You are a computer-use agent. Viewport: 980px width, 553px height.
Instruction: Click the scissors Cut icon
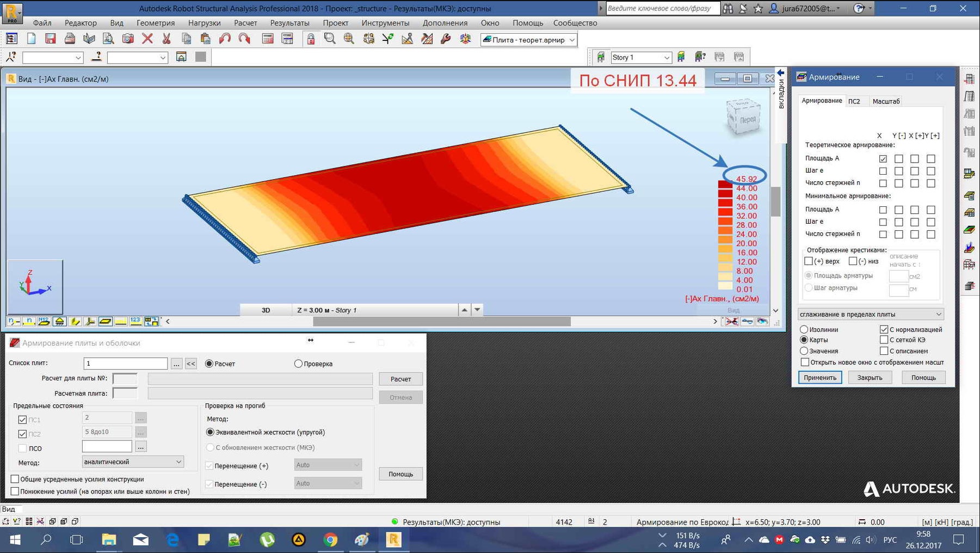pos(167,39)
